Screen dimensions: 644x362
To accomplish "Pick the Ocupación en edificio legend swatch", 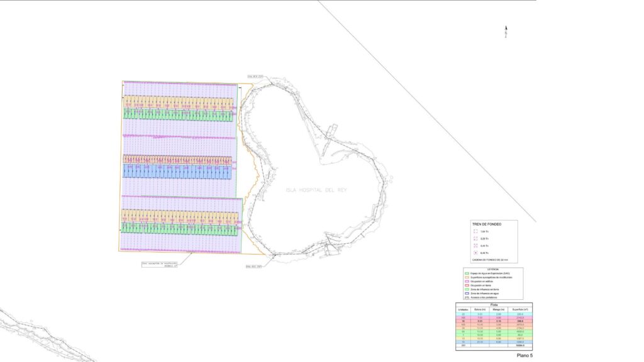I will (466, 283).
